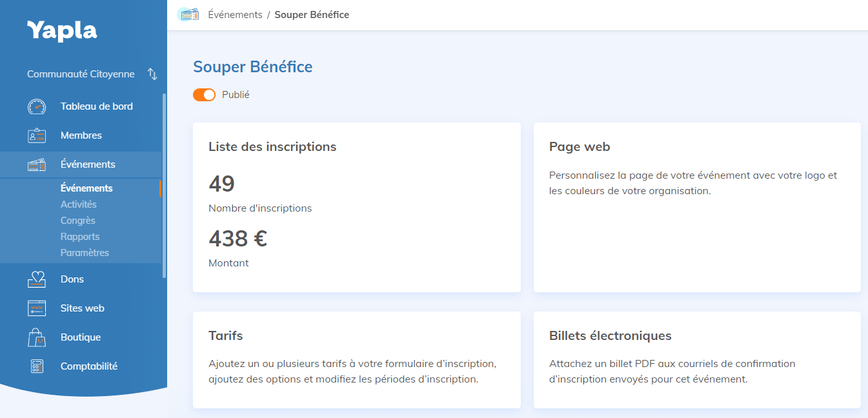
Task: Click the sidebar vertical scrollbar
Action: pyautogui.click(x=164, y=187)
